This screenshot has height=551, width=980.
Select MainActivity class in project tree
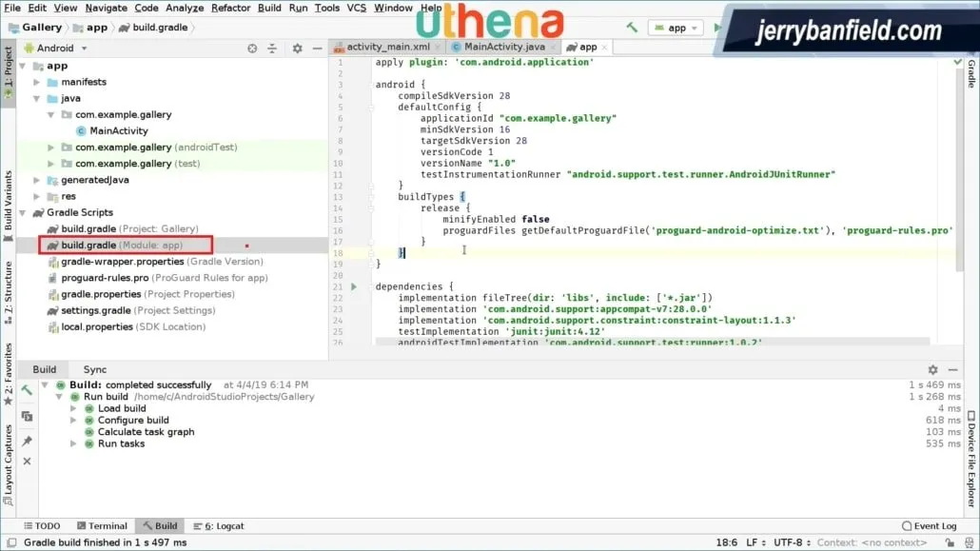coord(118,130)
